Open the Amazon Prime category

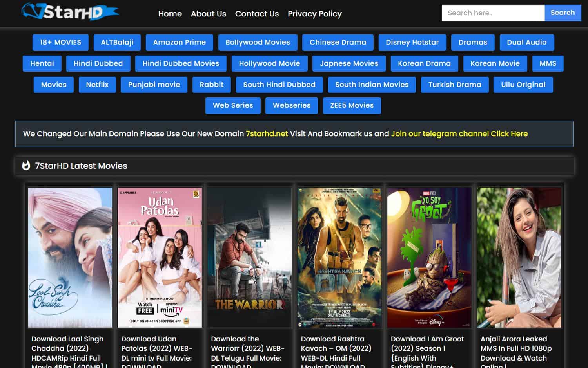point(180,42)
